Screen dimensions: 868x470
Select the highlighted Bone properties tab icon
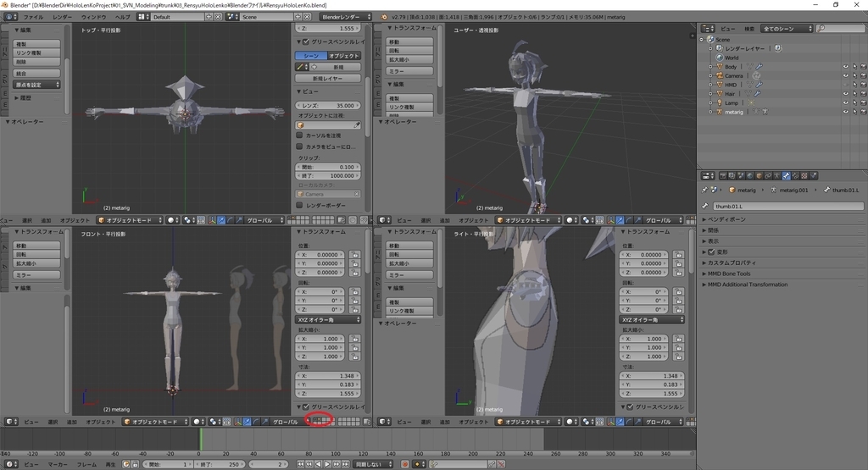(x=786, y=176)
